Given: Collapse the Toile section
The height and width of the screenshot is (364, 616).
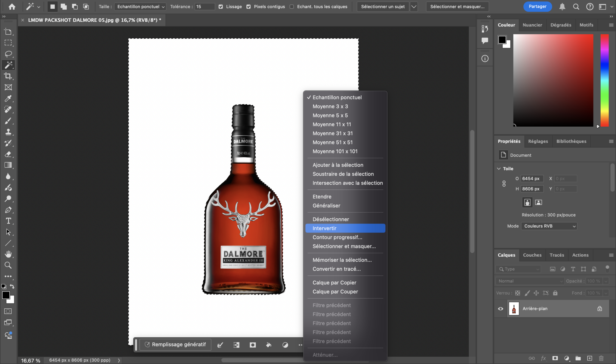Looking at the screenshot, I should click(499, 168).
